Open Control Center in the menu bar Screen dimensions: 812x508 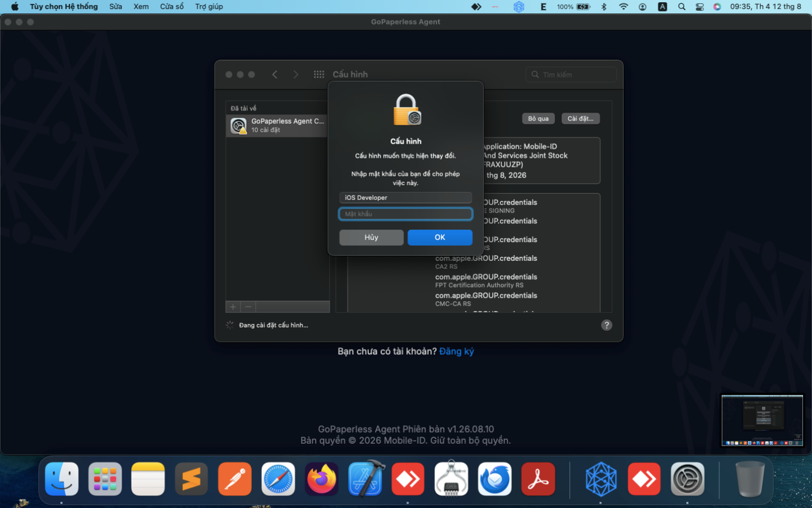pyautogui.click(x=700, y=7)
